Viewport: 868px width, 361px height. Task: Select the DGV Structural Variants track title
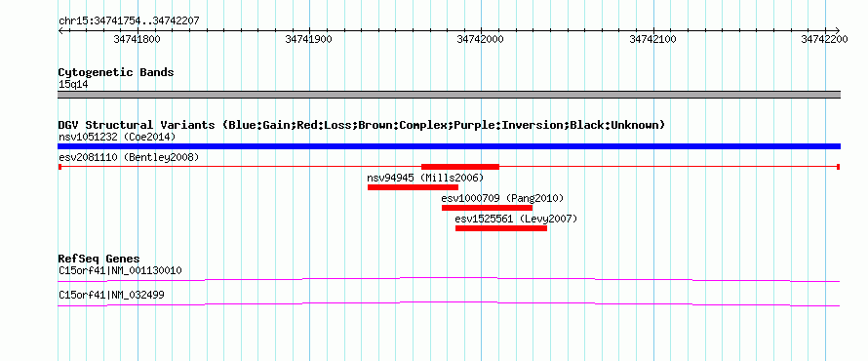361,125
